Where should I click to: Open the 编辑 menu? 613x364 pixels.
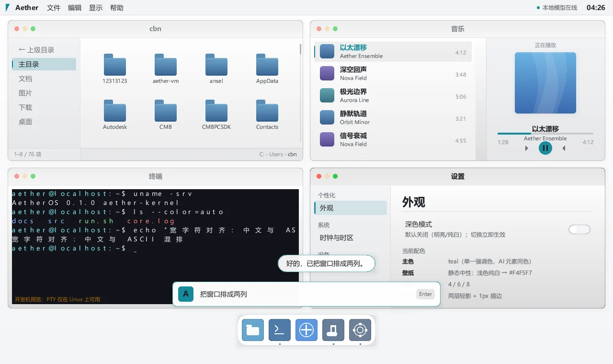(x=75, y=8)
